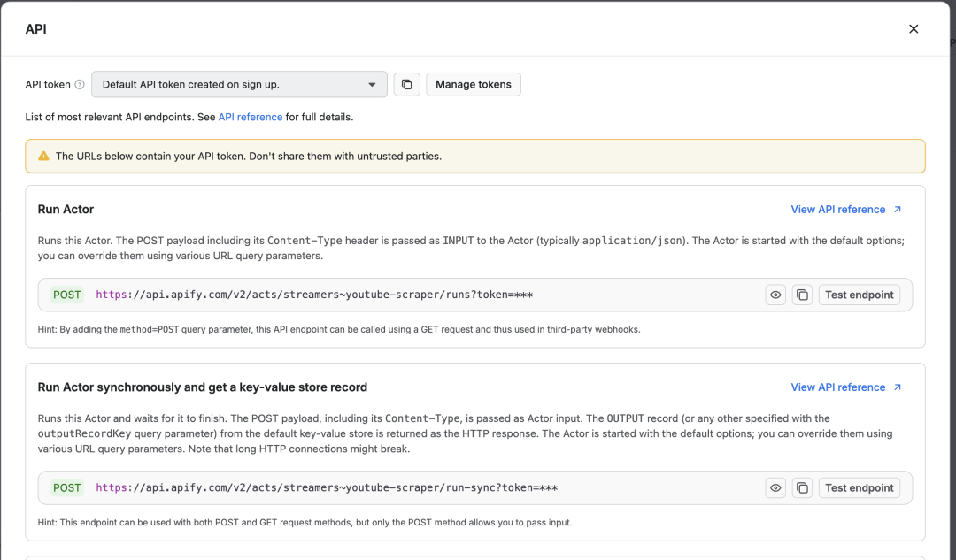This screenshot has height=560, width=956.
Task: Show token in the run-sync URL
Action: pos(775,487)
